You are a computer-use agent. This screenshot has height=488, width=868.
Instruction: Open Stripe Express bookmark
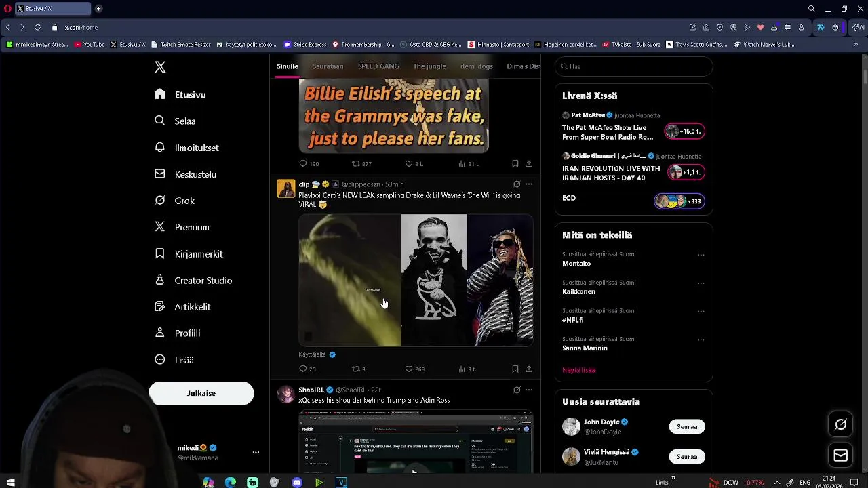click(306, 45)
